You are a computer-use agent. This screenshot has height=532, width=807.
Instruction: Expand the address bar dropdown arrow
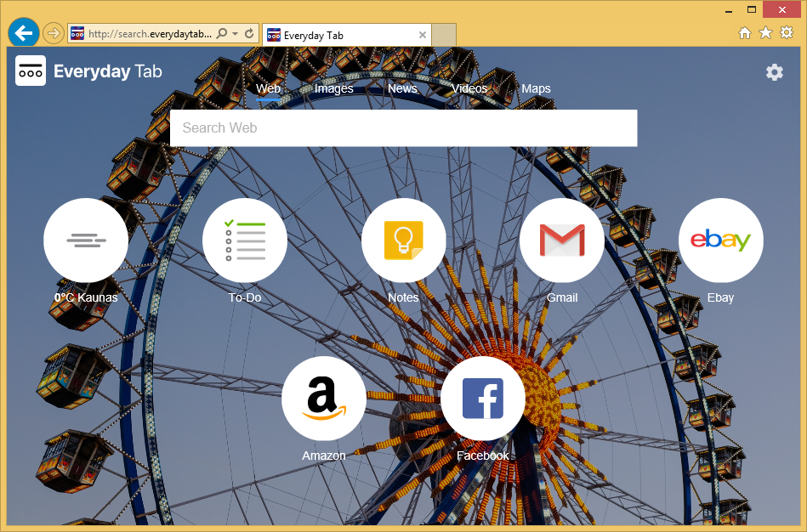tap(235, 34)
